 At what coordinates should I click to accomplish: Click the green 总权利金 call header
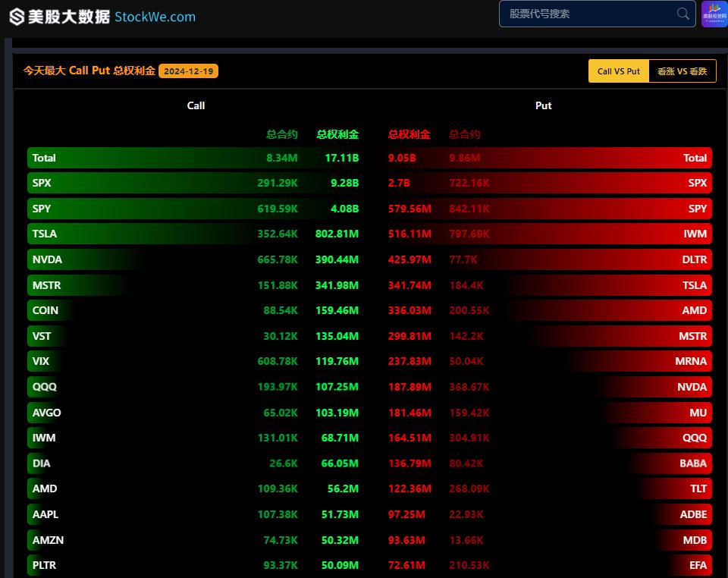coord(337,134)
